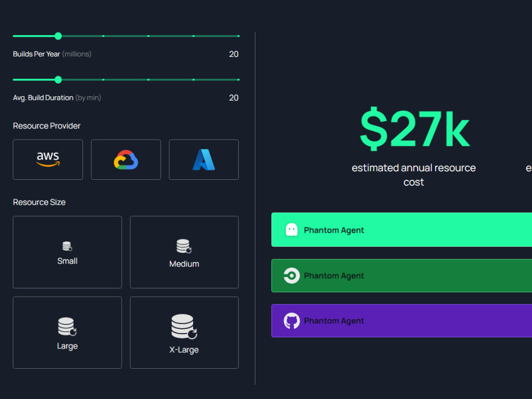Screen dimensions: 532x399
Task: Click the Builds Per Year slider handle
Action: point(59,36)
